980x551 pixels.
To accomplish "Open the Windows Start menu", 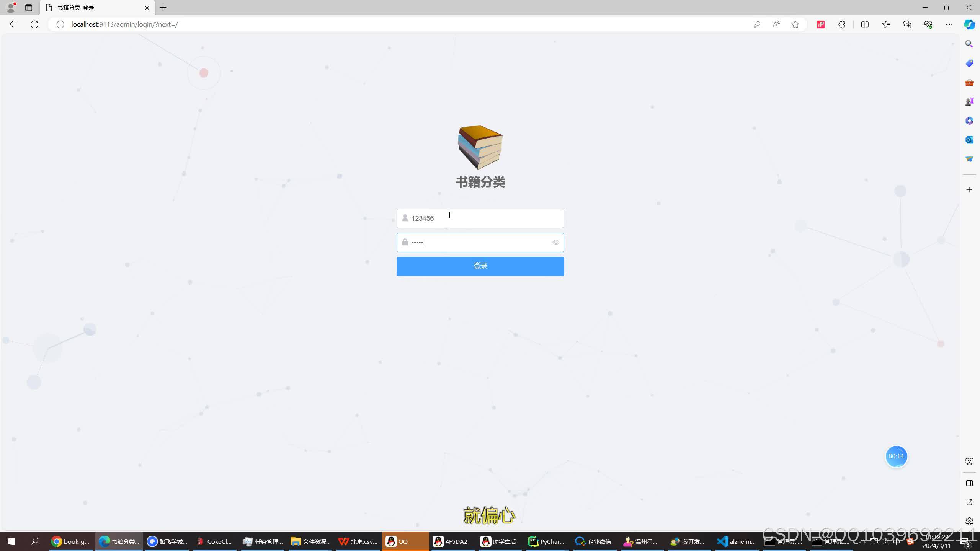I will point(11,541).
